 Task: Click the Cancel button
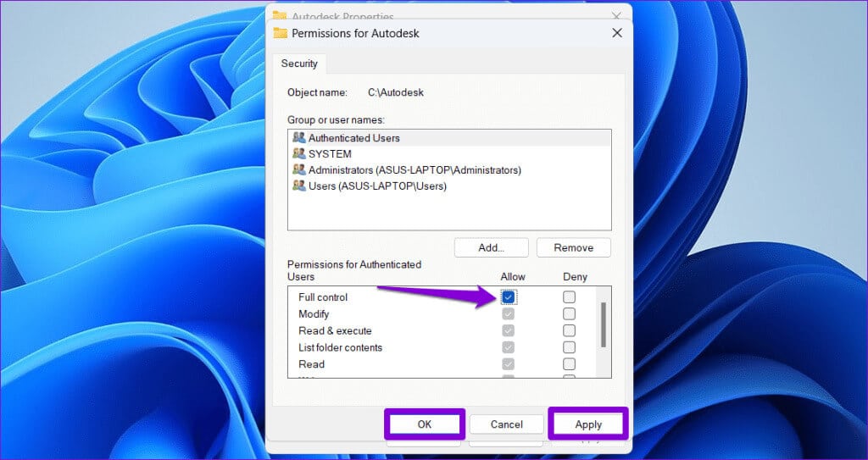pyautogui.click(x=507, y=424)
